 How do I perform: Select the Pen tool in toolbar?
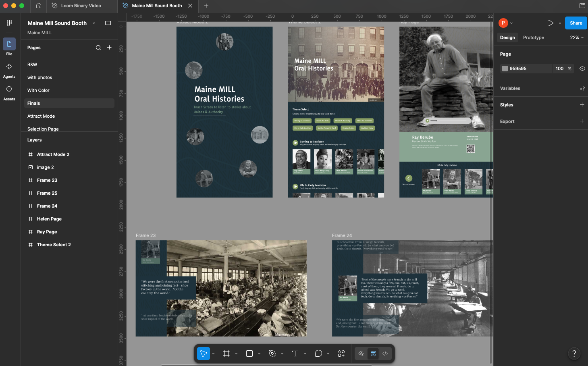point(272,354)
